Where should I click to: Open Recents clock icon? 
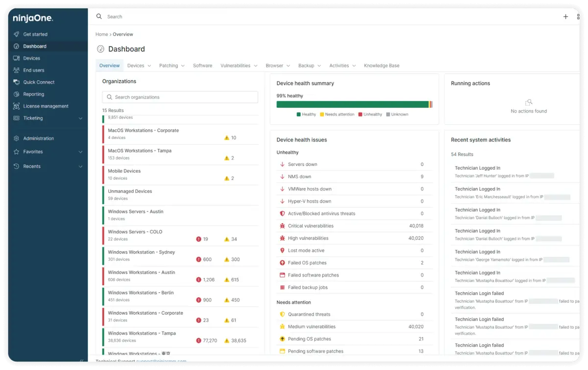point(17,166)
